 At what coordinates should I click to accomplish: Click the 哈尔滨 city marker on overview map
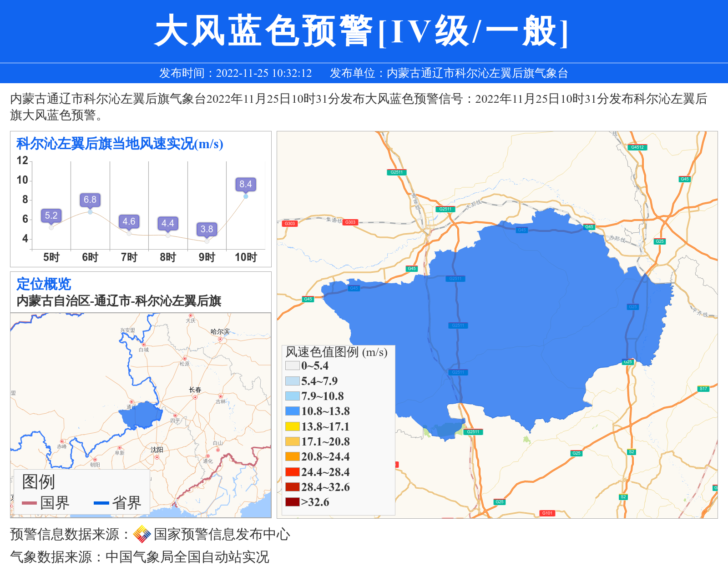[220, 339]
